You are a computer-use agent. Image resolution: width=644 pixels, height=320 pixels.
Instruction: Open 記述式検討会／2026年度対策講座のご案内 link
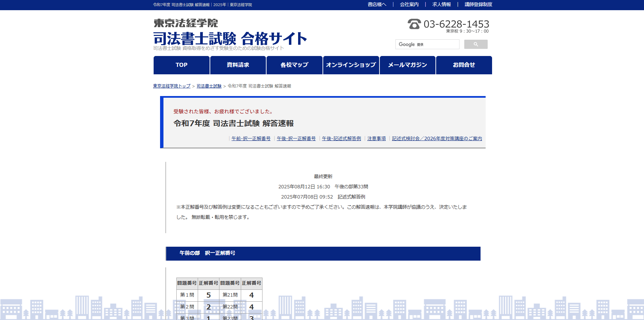(437, 138)
